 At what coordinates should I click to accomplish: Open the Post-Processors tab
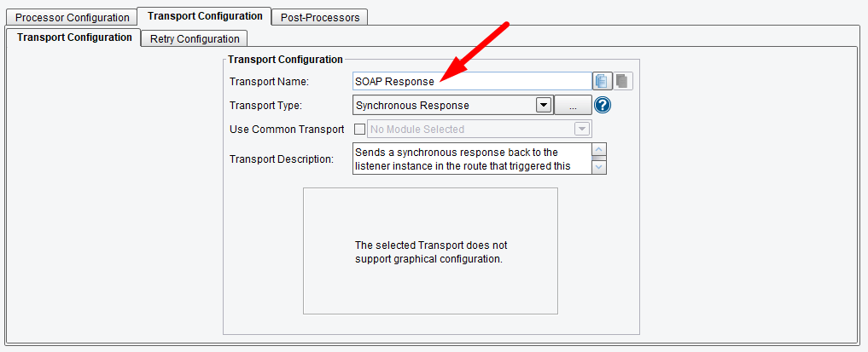coord(320,17)
